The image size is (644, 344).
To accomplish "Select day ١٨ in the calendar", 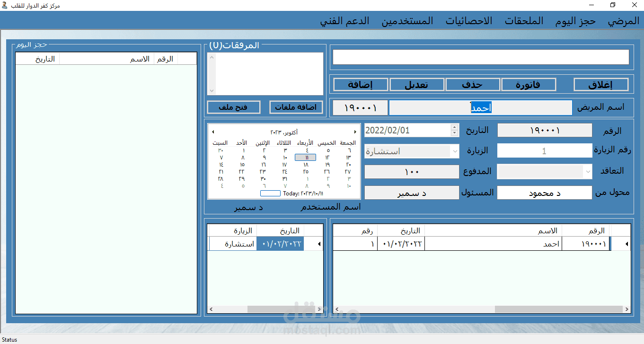I will 306,165.
